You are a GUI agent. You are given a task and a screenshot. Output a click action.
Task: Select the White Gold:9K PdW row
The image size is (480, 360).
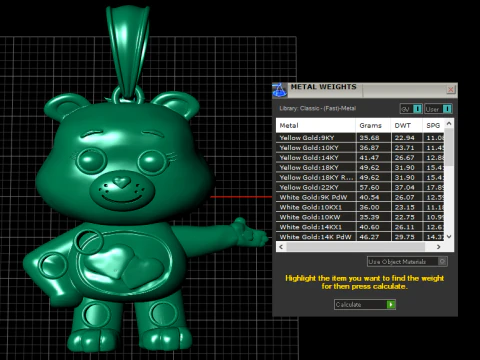(x=360, y=197)
